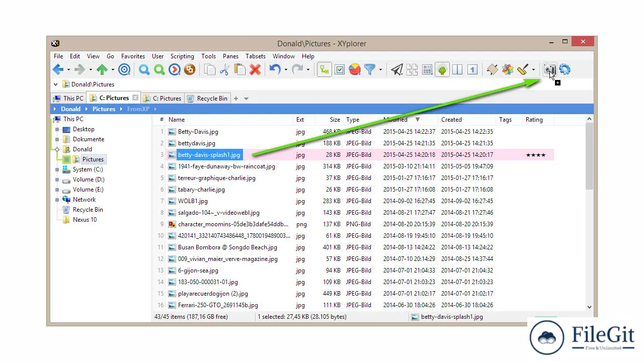
Task: Toggle the Dual Pane button
Action: coord(457,70)
